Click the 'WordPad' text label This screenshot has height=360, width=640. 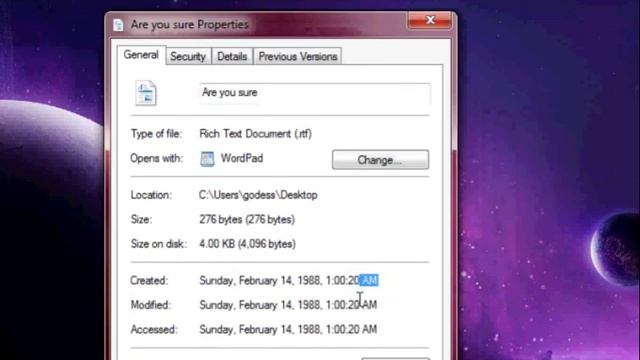click(242, 158)
